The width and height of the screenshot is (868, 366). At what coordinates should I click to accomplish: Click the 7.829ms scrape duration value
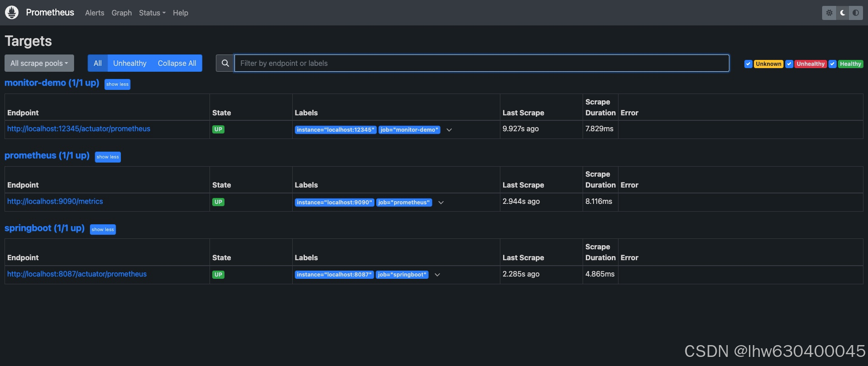[x=599, y=129]
